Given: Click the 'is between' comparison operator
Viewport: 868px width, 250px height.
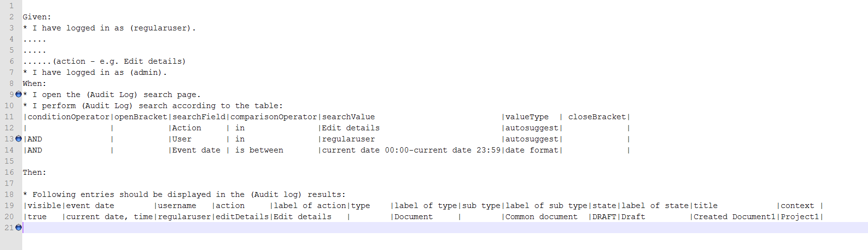Looking at the screenshot, I should [259, 150].
